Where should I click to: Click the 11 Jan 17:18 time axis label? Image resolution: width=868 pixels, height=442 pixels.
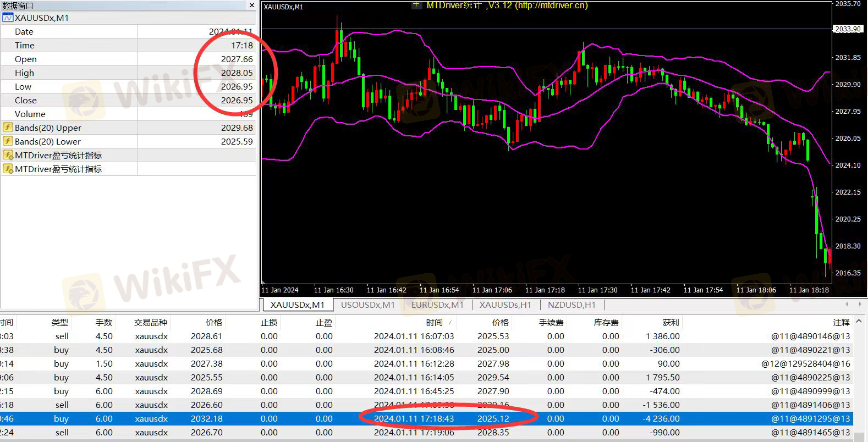(545, 290)
